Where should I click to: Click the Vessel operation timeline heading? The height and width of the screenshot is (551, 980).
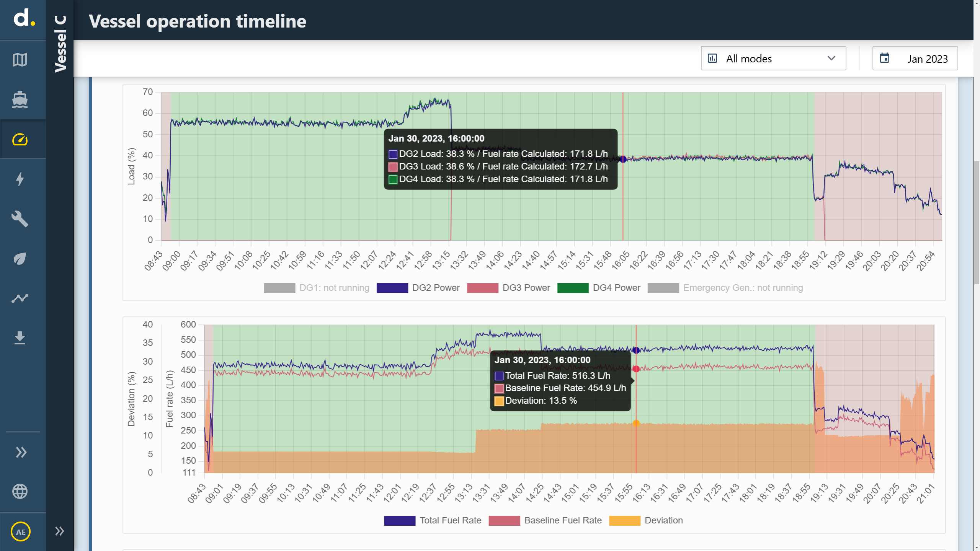click(x=198, y=21)
